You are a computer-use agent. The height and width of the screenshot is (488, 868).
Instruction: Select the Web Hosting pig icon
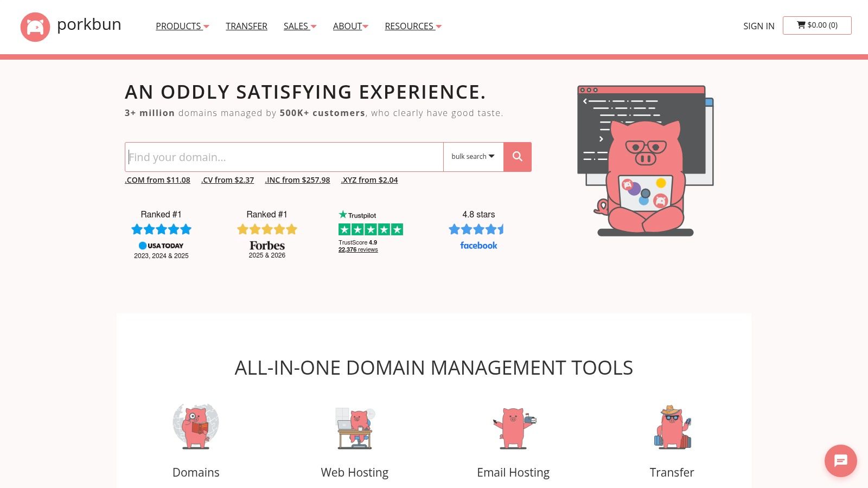tap(355, 428)
